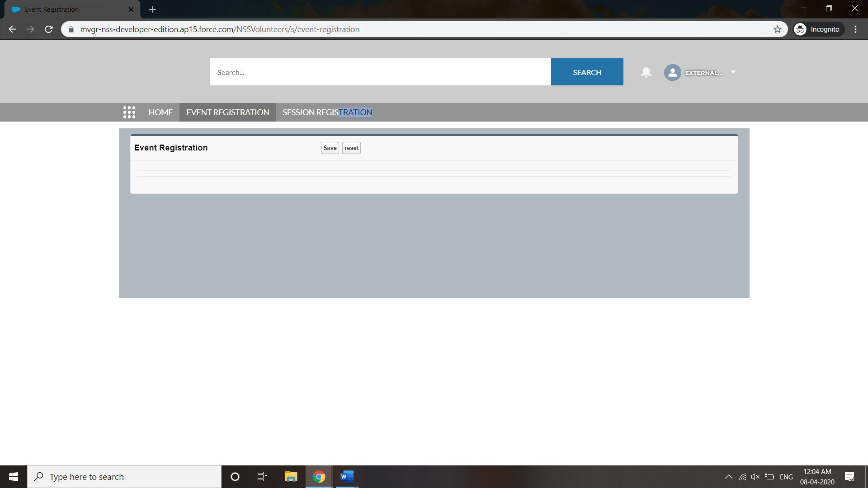Open the app launcher grid icon
The image size is (868, 488).
(x=129, y=112)
